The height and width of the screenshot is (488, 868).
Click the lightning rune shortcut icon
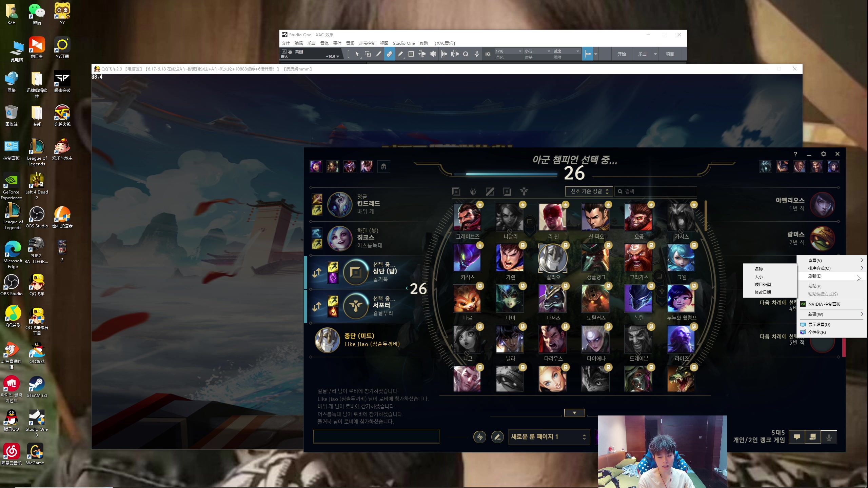pyautogui.click(x=479, y=437)
